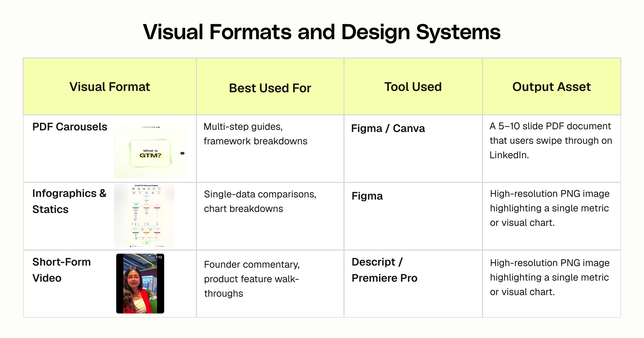Click the 'Infographics & Statics' row label

coord(69,201)
